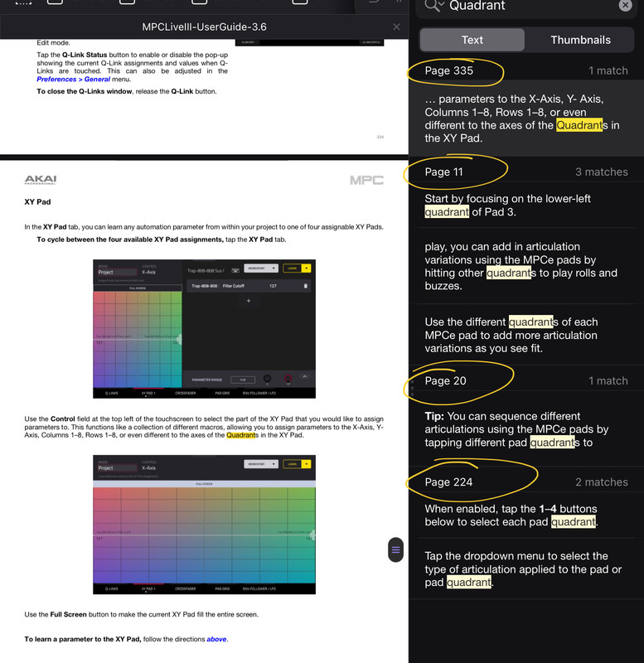Close the MPCLiveIII-UserGuide-3.6 document tab
644x663 pixels.
[x=396, y=27]
